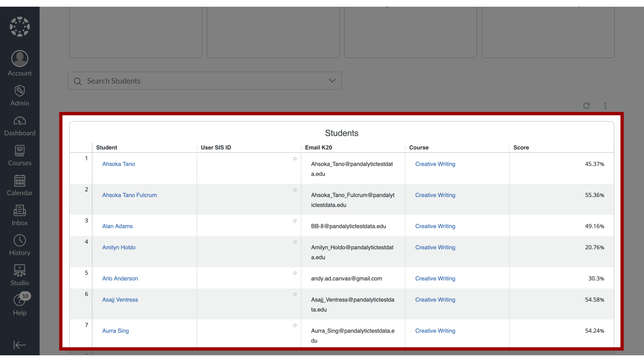644x362 pixels.
Task: Open student Ahsoka Tano Fulcrum
Action: coord(129,195)
